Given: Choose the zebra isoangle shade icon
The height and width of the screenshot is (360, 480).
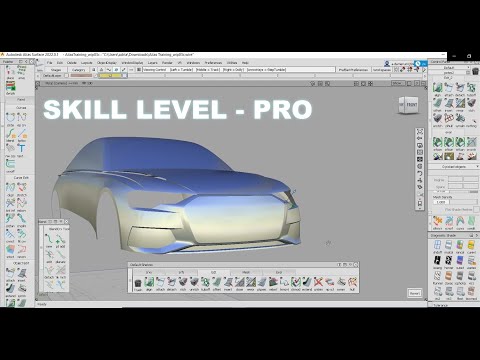Looking at the screenshot, I should pos(438,260).
